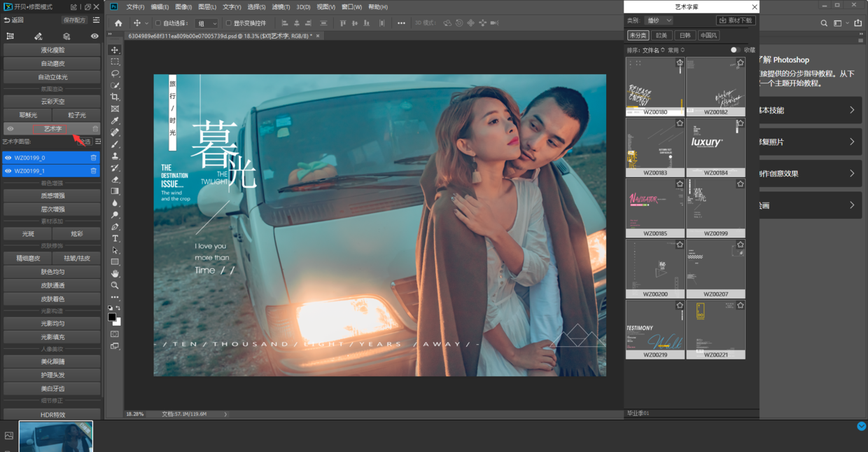Open the 类别 category dropdown showing 婚纱
Image resolution: width=868 pixels, height=452 pixels.
point(658,20)
